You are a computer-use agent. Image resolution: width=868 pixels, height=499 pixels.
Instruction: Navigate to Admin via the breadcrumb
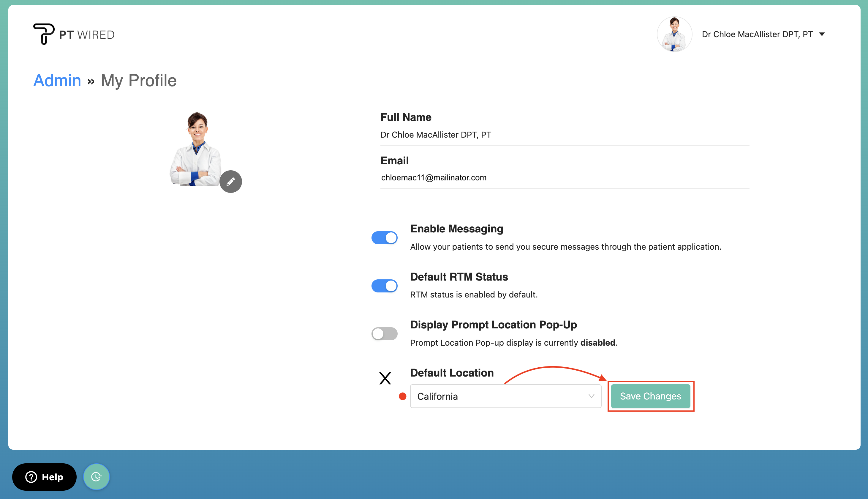57,81
